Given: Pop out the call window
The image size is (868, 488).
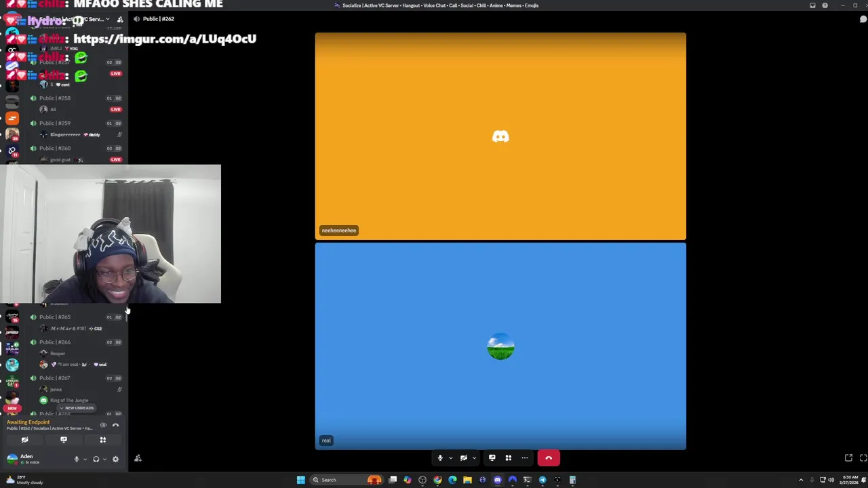Looking at the screenshot, I should point(848,458).
